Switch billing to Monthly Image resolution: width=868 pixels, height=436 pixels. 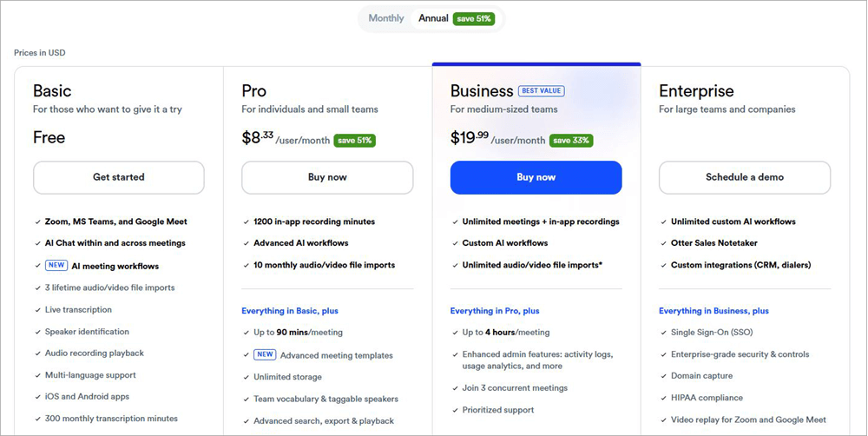pyautogui.click(x=386, y=18)
